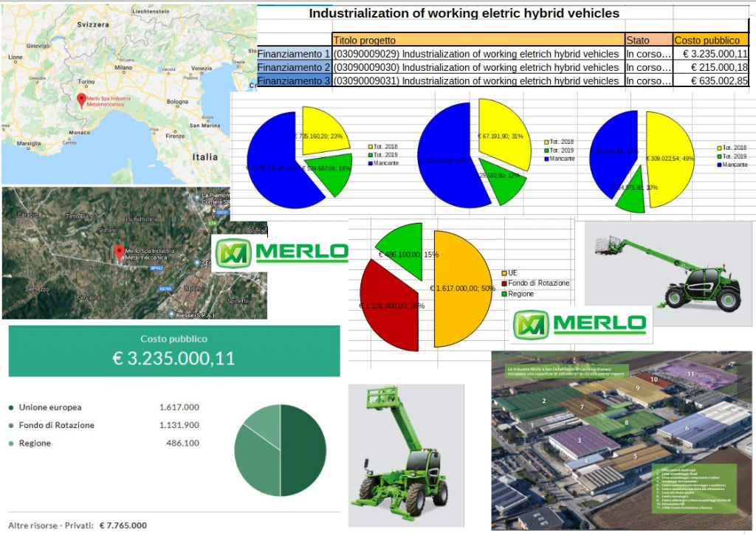Click the (03090009031) project title cell

(478, 80)
